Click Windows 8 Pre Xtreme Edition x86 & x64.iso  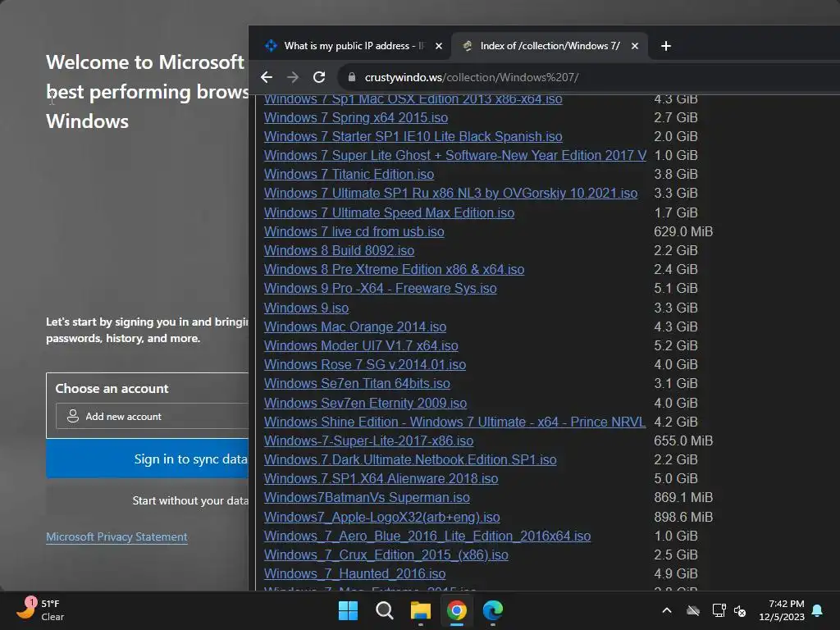[394, 269]
